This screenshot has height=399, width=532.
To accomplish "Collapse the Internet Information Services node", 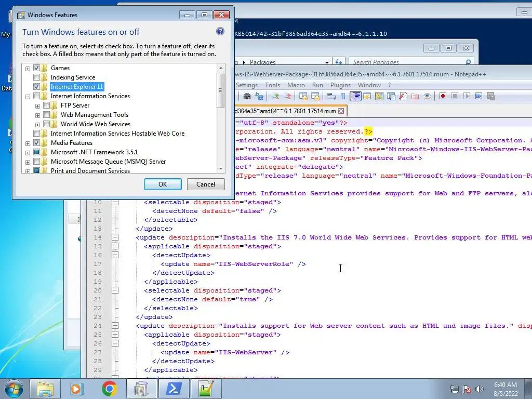I will (x=28, y=97).
